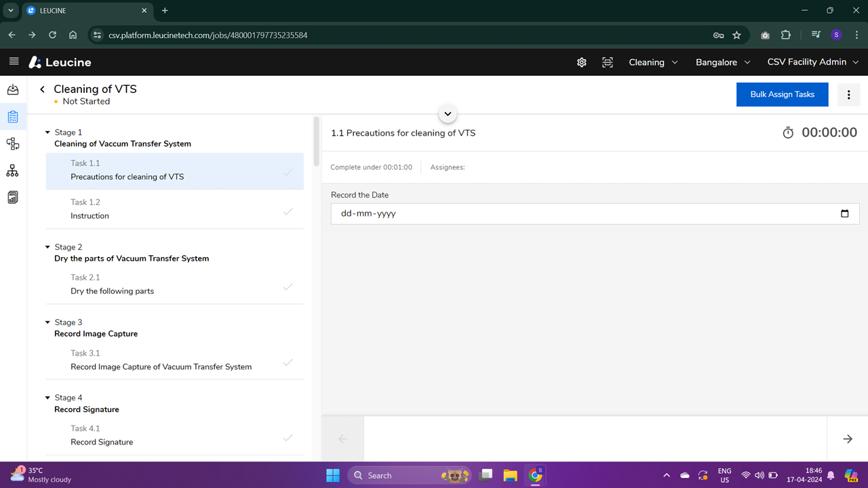Click the camera extension icon in Chrome toolbar
Screen dimensions: 868x488
[x=765, y=35]
